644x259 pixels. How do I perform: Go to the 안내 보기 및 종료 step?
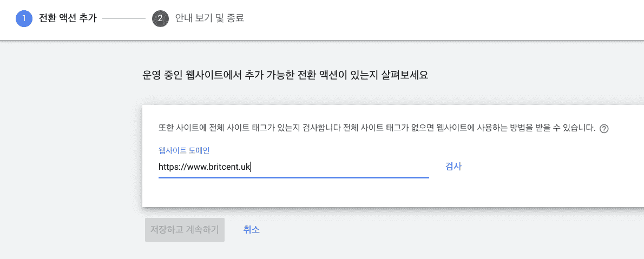point(209,18)
